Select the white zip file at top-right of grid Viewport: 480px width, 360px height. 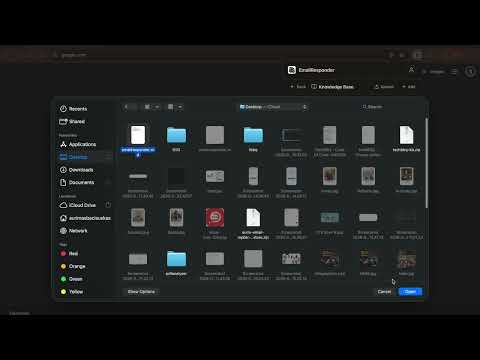[x=406, y=135]
